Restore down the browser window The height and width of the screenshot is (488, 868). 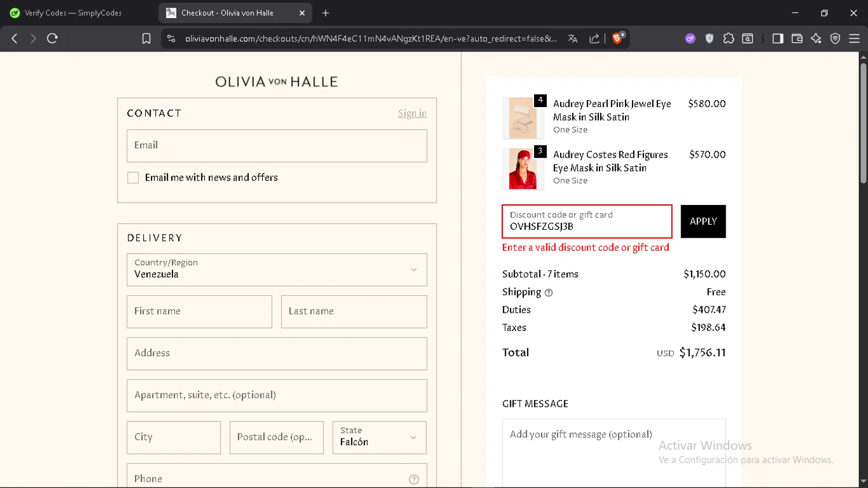[x=824, y=13]
